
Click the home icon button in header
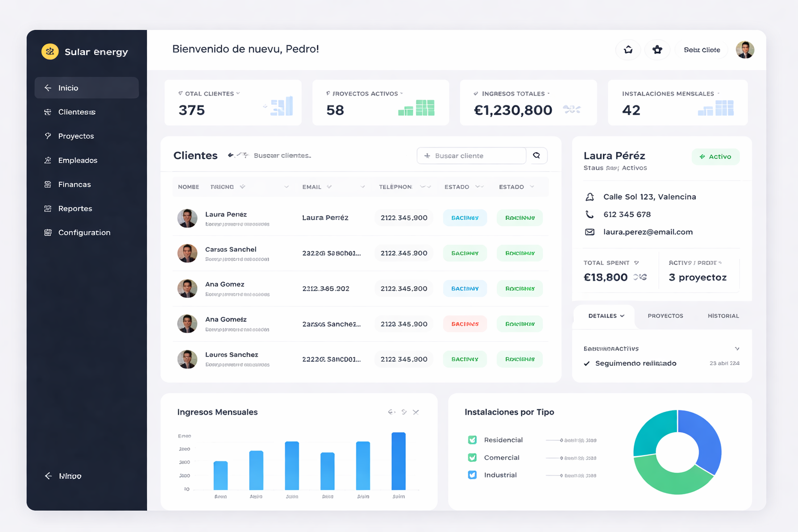coord(628,50)
